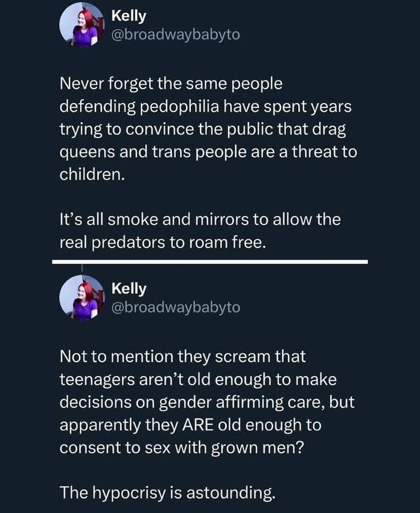Screen dimensions: 420x513
Task: Open Kelly's profile picture on the first tweet
Action: click(x=82, y=26)
